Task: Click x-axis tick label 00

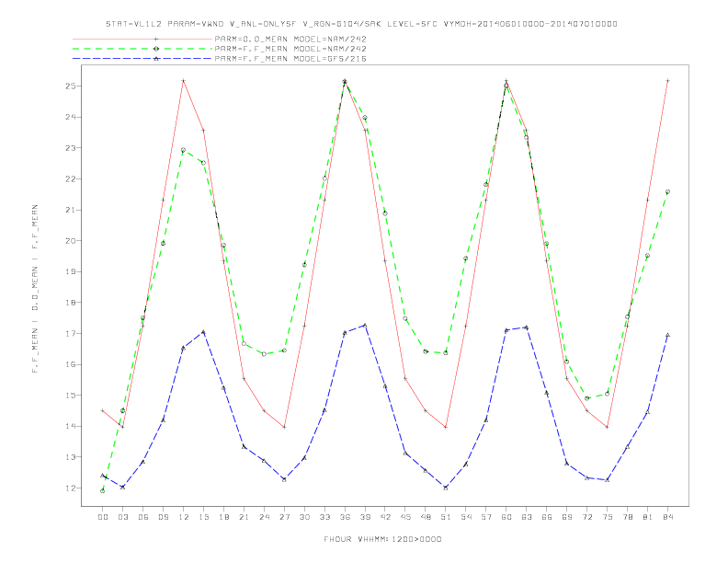Action: point(103,517)
